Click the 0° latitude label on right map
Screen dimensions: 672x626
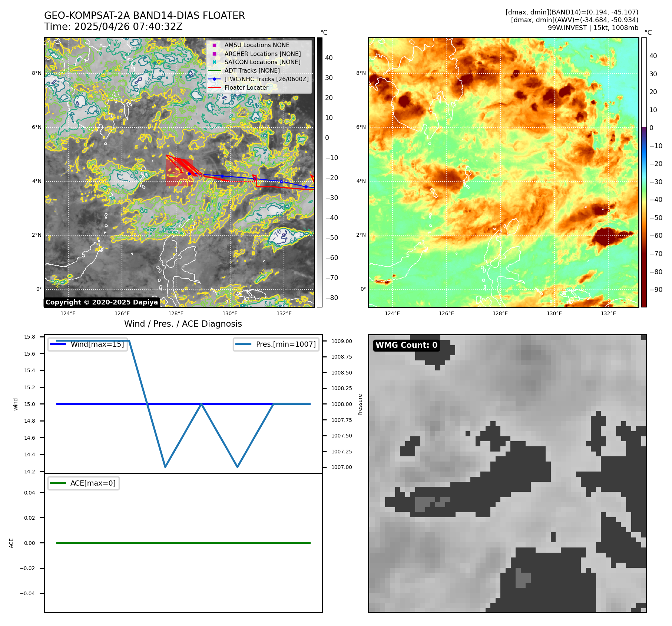[363, 289]
